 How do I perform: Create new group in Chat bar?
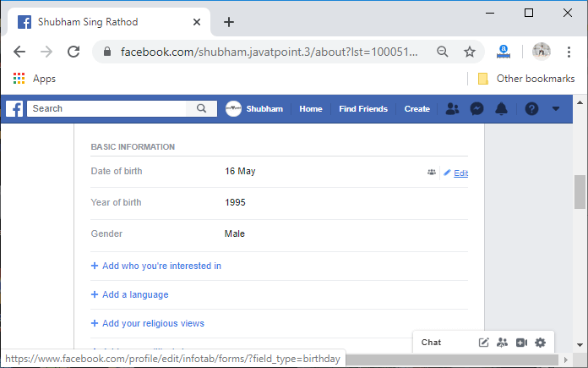(502, 343)
